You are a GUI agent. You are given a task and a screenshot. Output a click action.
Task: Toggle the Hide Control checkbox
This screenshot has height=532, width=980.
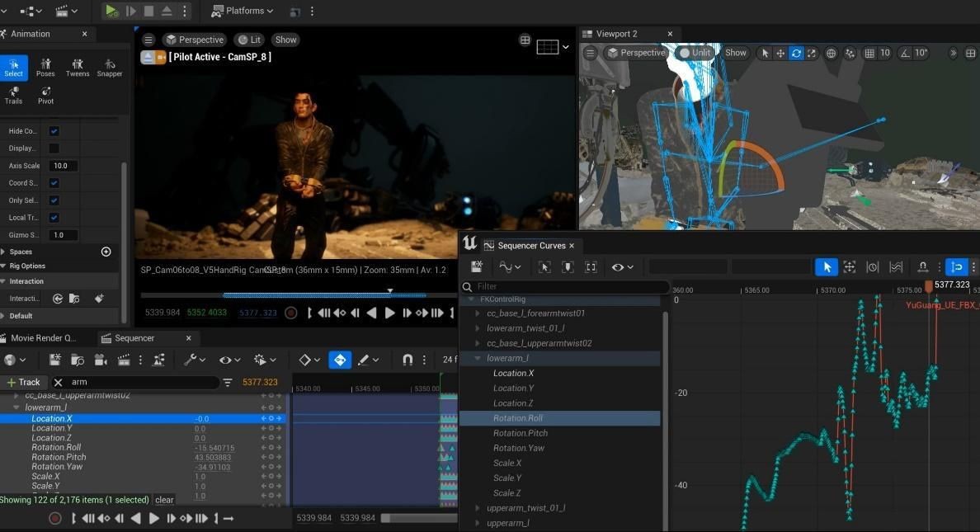click(x=54, y=131)
